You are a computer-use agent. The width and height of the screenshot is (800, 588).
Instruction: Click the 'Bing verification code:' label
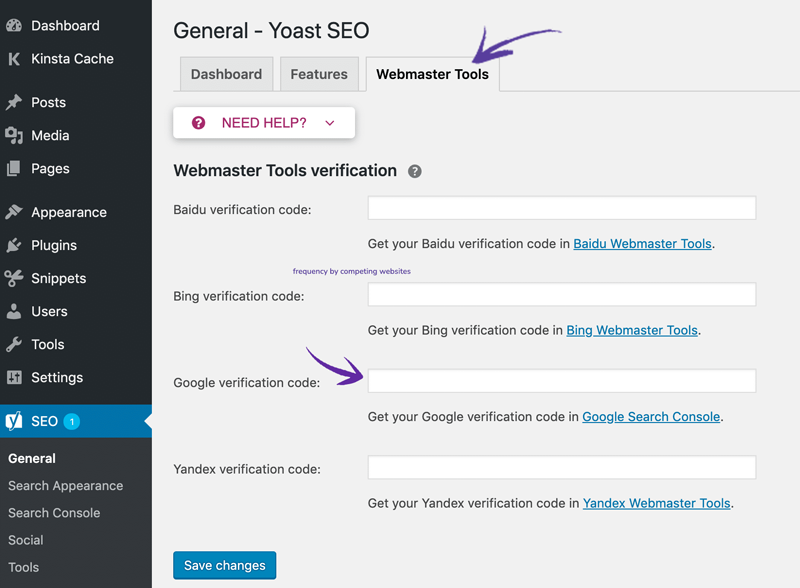(238, 297)
